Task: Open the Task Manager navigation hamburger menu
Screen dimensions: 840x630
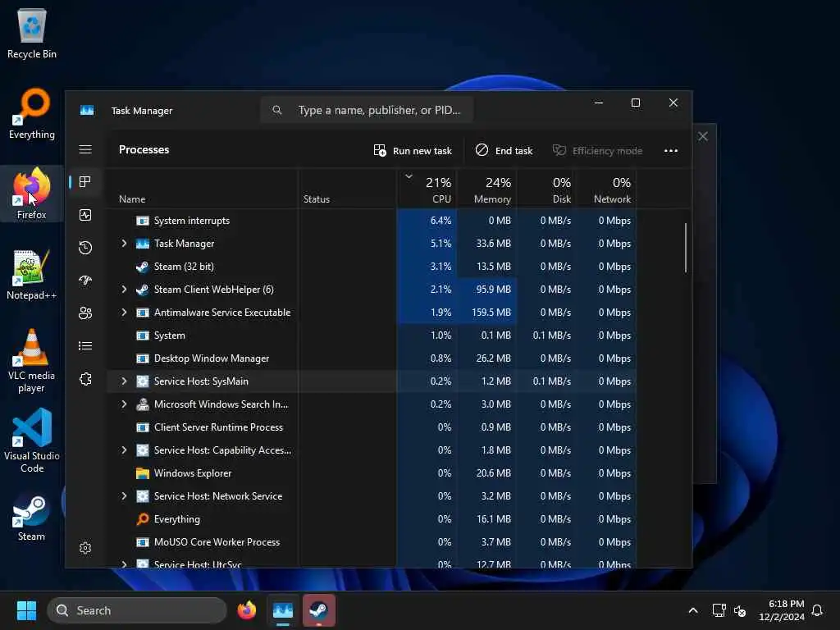Action: (85, 149)
